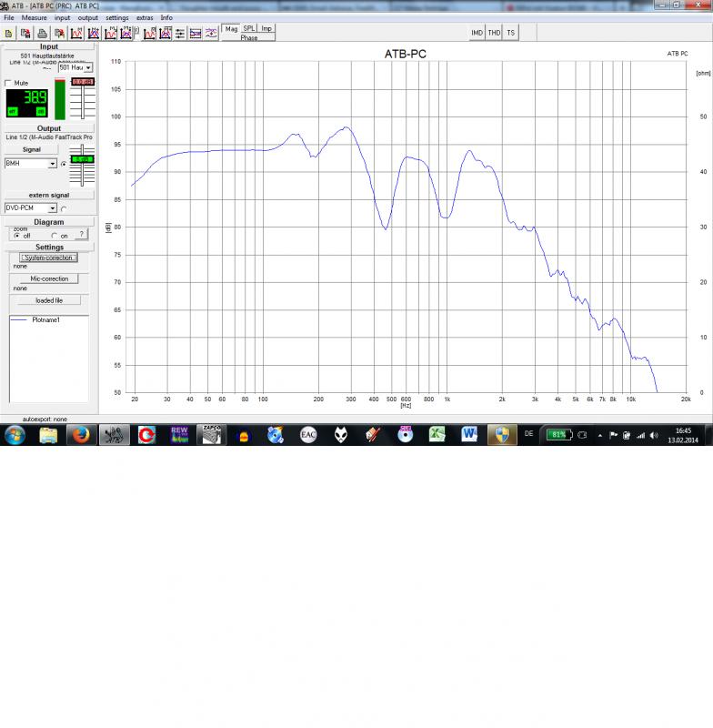Click the equalizer sliders toolbar icon

point(180,34)
